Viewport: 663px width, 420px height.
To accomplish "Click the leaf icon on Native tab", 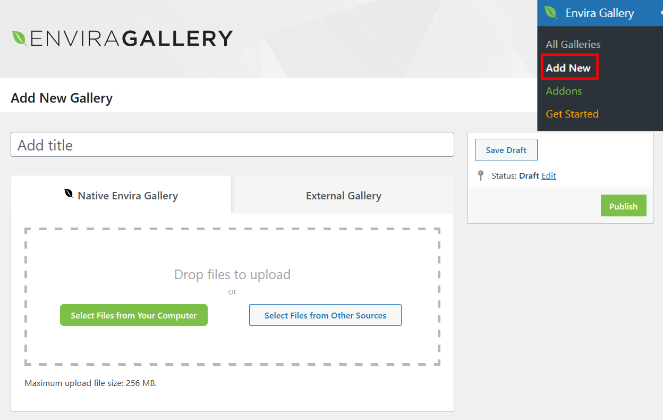I will (x=68, y=195).
